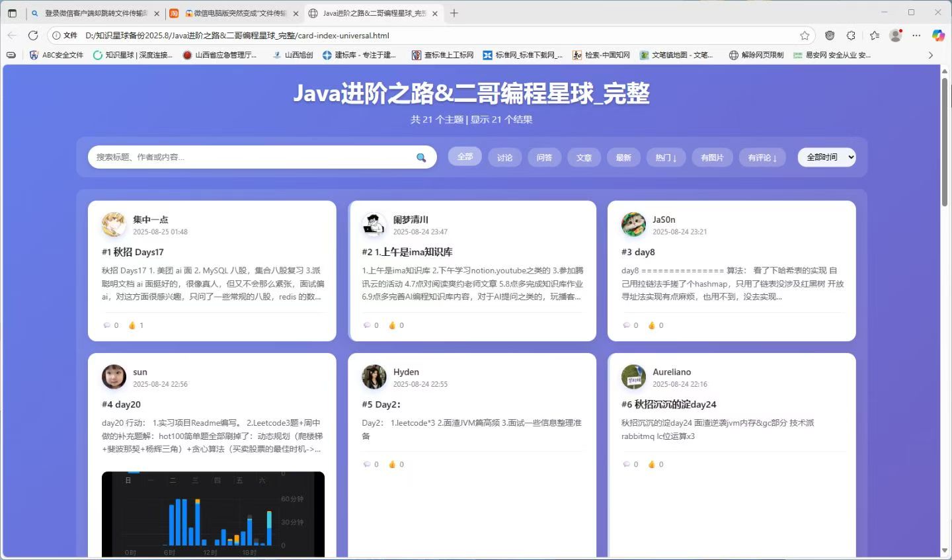This screenshot has width=952, height=560.
Task: Click the browser back arrow
Action: point(12,36)
